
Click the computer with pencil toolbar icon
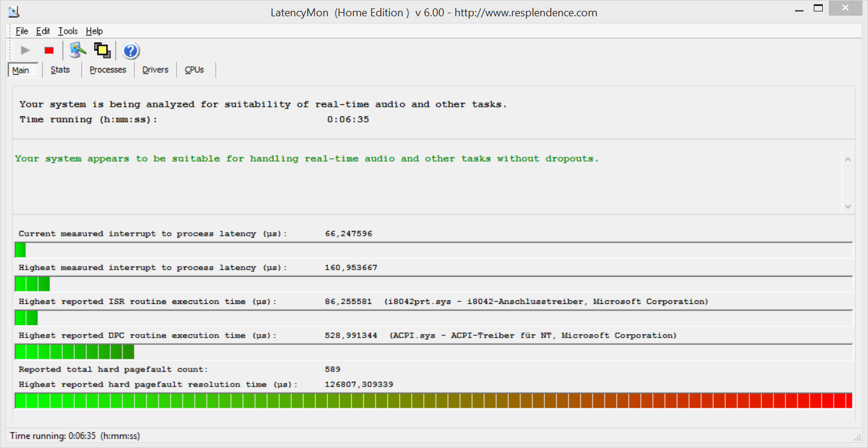tap(77, 51)
